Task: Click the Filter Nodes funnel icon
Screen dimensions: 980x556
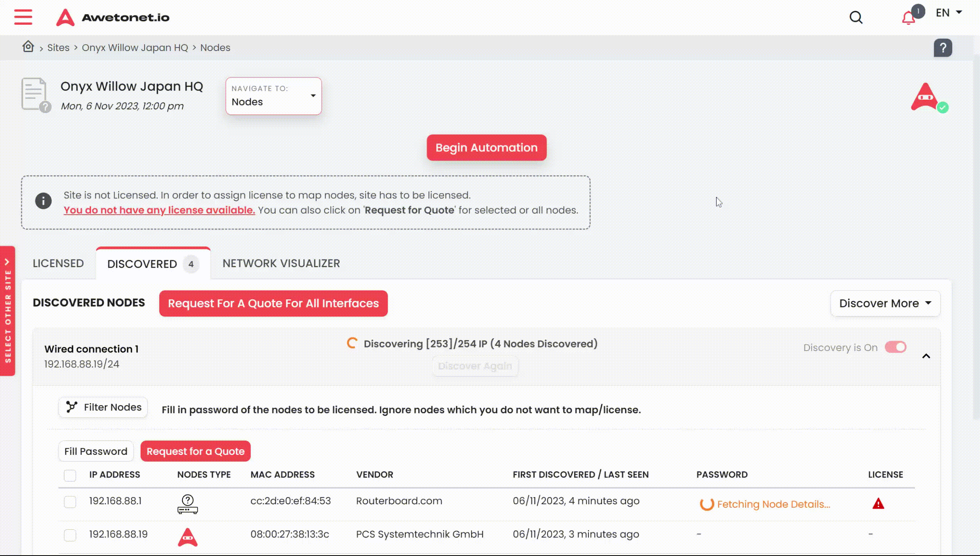Action: pos(72,407)
